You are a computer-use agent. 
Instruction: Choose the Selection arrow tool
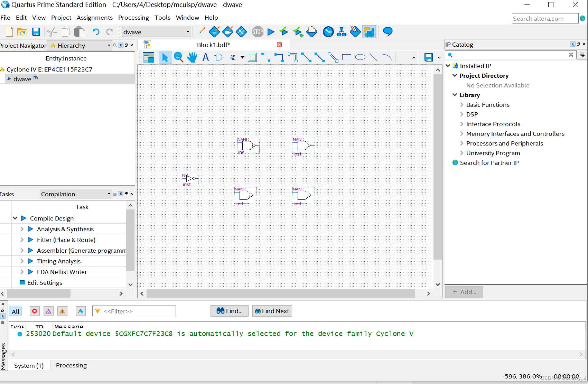click(165, 57)
